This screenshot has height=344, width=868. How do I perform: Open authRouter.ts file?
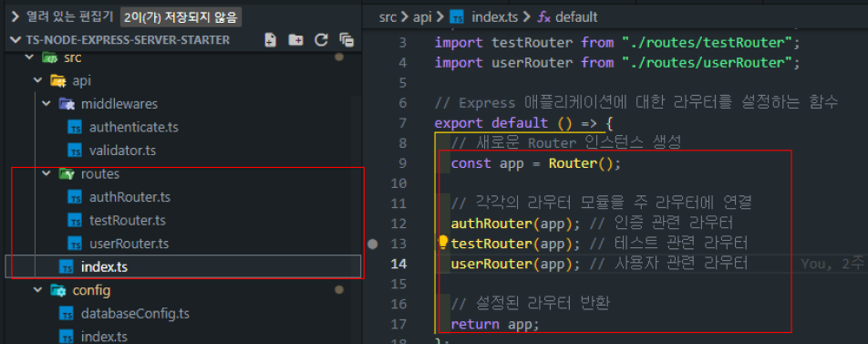tap(129, 197)
